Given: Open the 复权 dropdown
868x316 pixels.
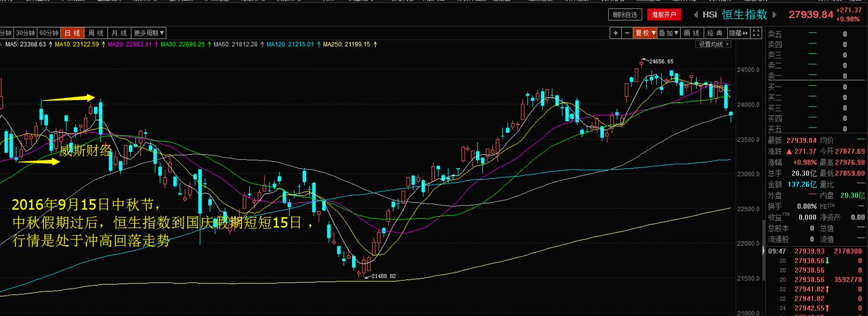Looking at the screenshot, I should (644, 33).
